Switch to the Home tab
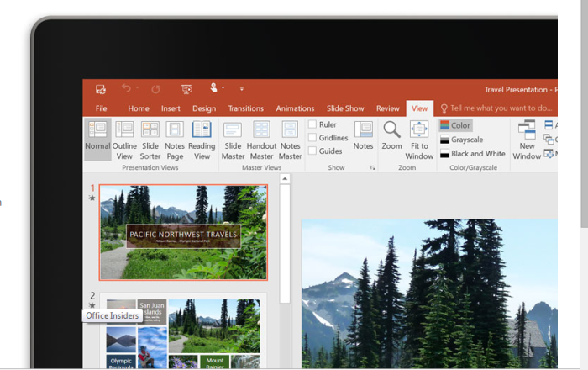This screenshot has width=588, height=370. (139, 108)
